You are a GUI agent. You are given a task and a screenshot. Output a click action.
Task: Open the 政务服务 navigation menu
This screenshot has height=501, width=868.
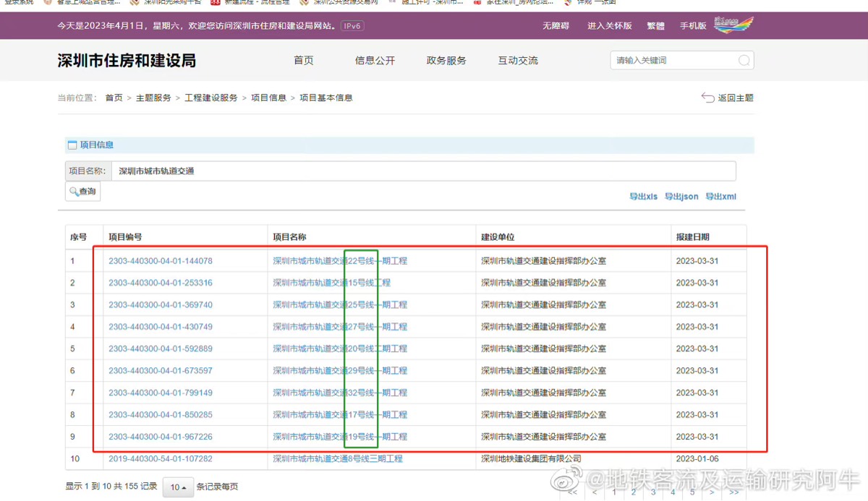[x=446, y=61]
